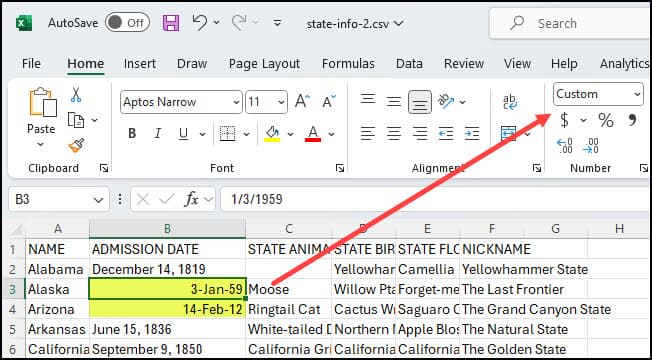Save the workbook with the floppy icon
The image size is (652, 360).
coord(171,22)
